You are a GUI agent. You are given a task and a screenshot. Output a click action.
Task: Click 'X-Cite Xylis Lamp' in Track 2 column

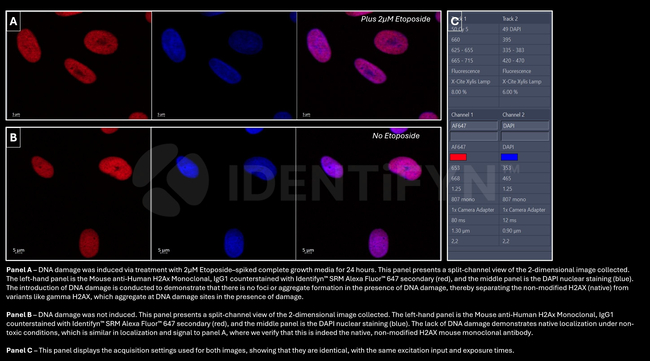click(x=522, y=82)
